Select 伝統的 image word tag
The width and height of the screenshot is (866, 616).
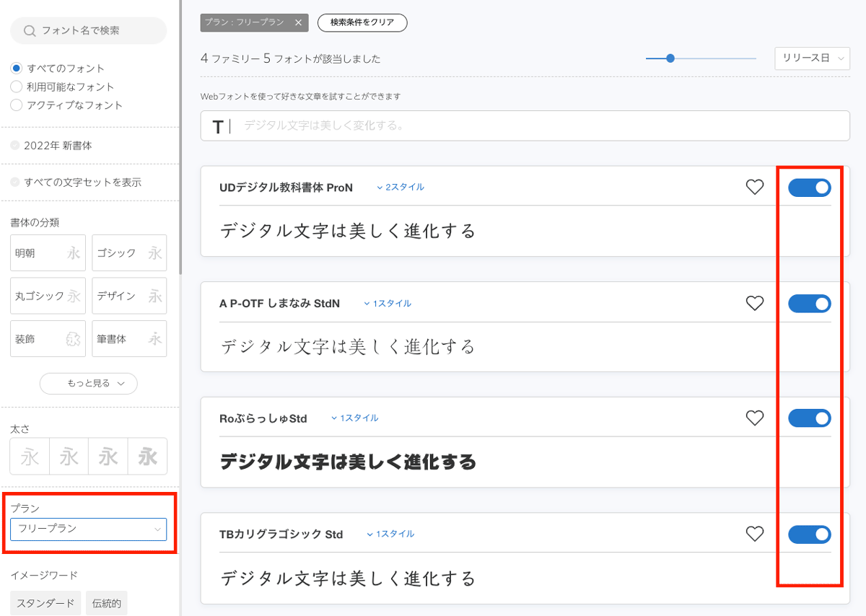pos(106,604)
